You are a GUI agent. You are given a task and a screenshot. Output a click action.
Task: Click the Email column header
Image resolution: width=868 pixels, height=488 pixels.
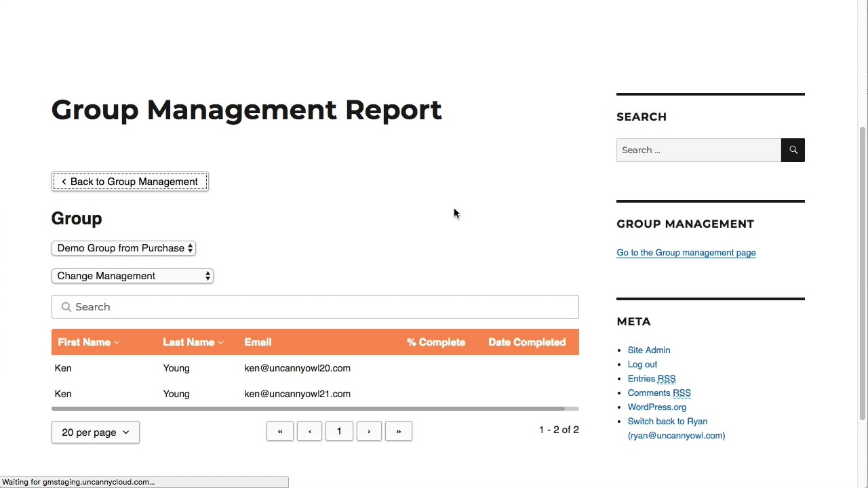click(258, 342)
